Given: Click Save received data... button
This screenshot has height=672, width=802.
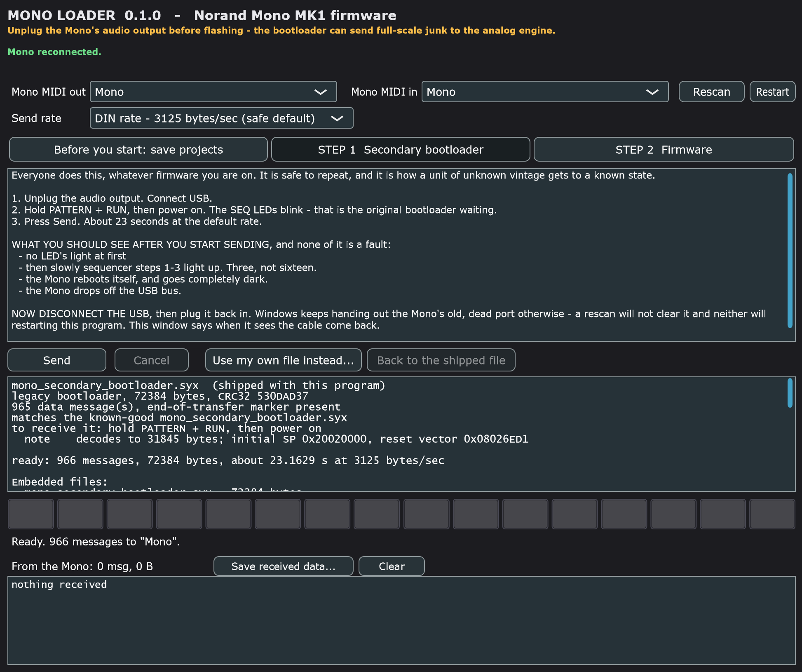Looking at the screenshot, I should pyautogui.click(x=284, y=566).
